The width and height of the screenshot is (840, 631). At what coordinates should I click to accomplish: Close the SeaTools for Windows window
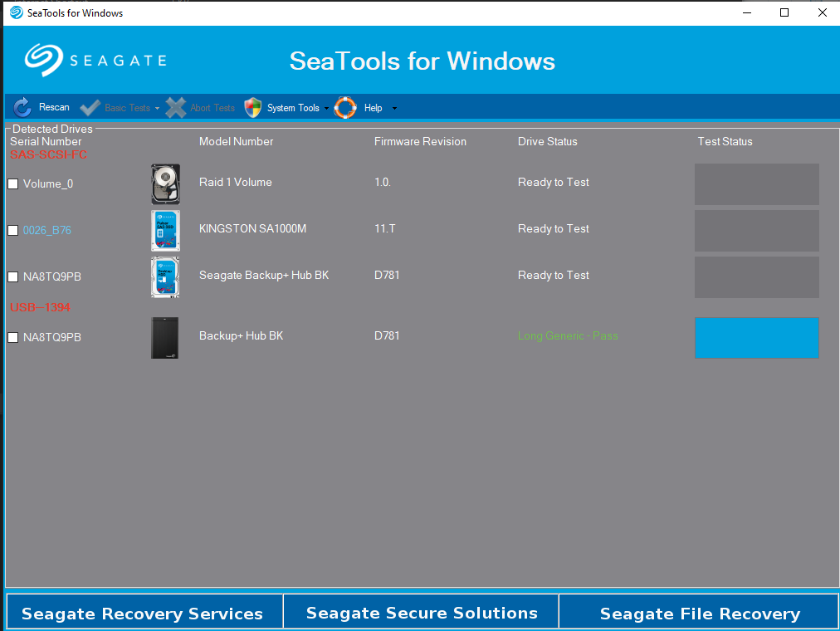pyautogui.click(x=823, y=12)
